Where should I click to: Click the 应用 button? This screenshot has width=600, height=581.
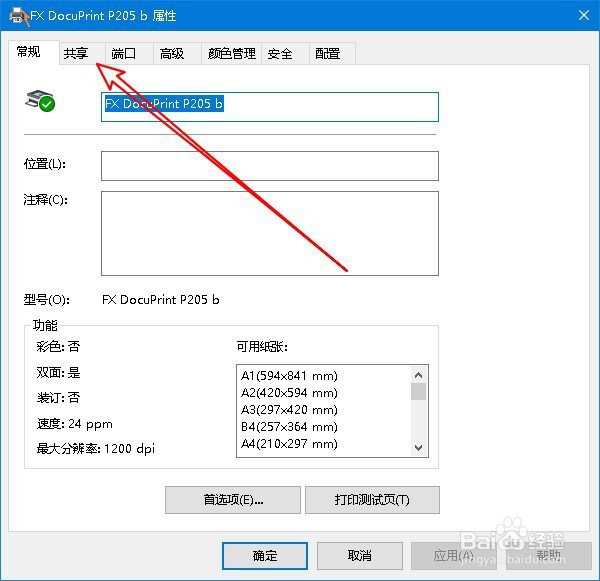coord(454,556)
